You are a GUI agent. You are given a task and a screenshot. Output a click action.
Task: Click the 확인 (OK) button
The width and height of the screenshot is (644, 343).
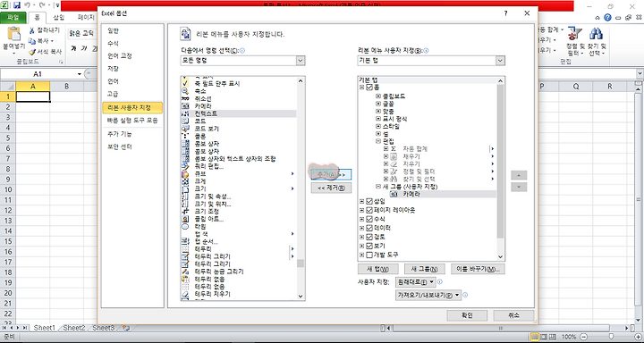pyautogui.click(x=467, y=315)
